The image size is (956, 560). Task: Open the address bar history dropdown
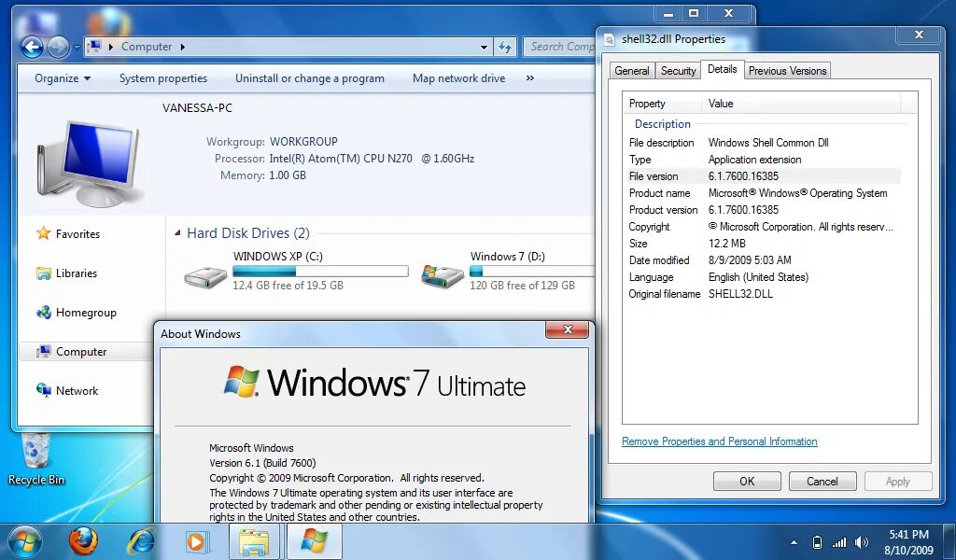tap(484, 47)
